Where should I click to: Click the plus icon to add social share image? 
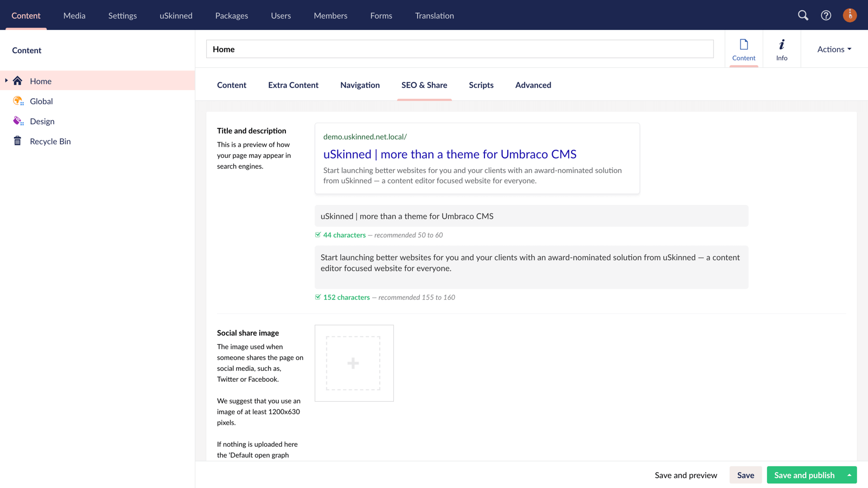(354, 363)
